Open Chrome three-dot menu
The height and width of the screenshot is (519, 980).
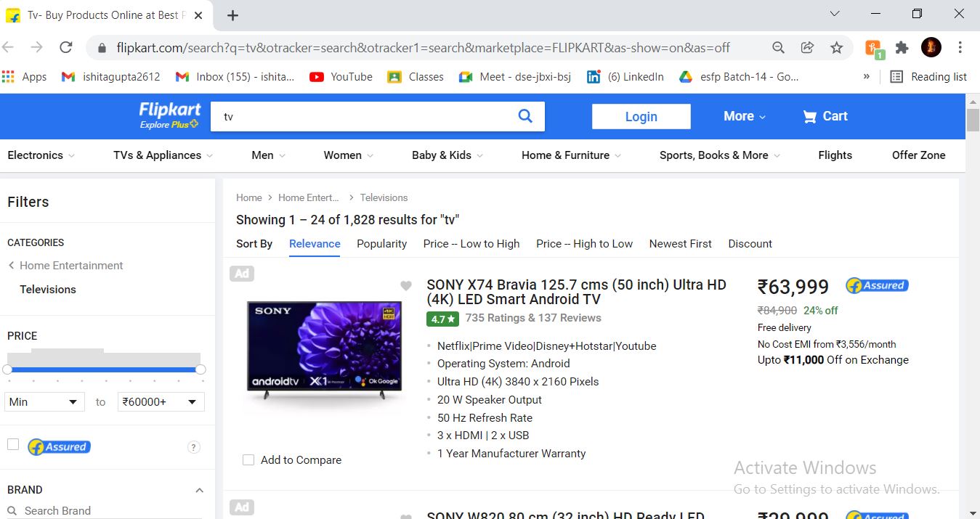pos(960,48)
